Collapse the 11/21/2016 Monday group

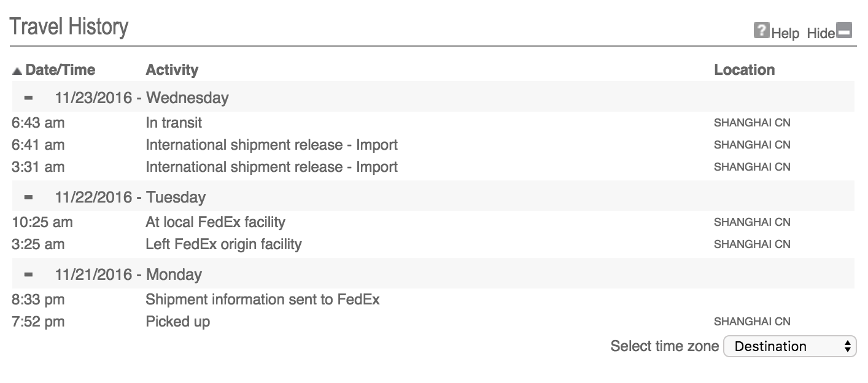click(28, 274)
